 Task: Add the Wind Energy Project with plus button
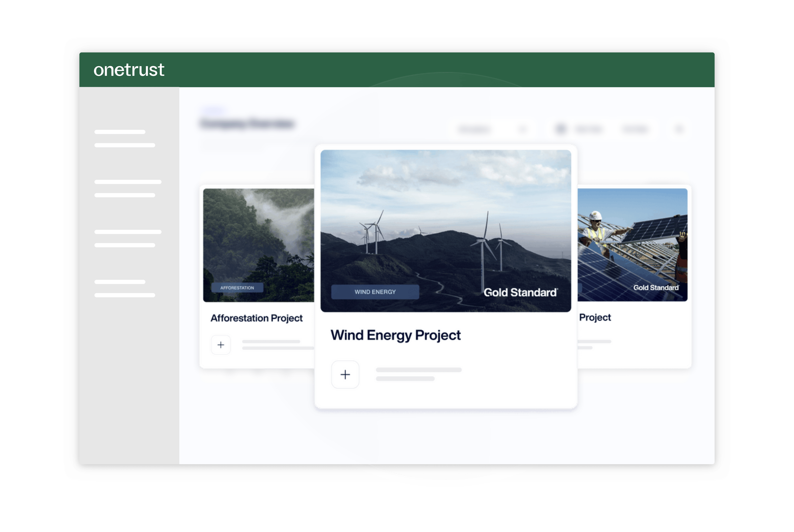tap(345, 375)
